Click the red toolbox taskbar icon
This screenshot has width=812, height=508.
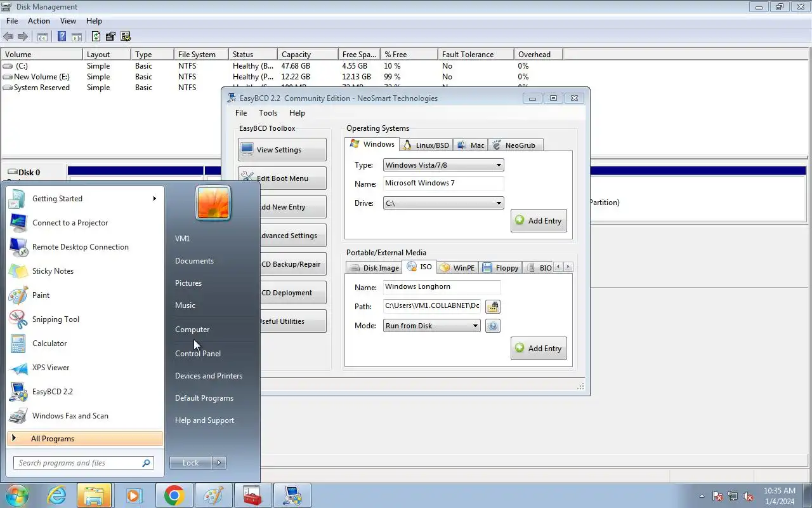(x=252, y=496)
